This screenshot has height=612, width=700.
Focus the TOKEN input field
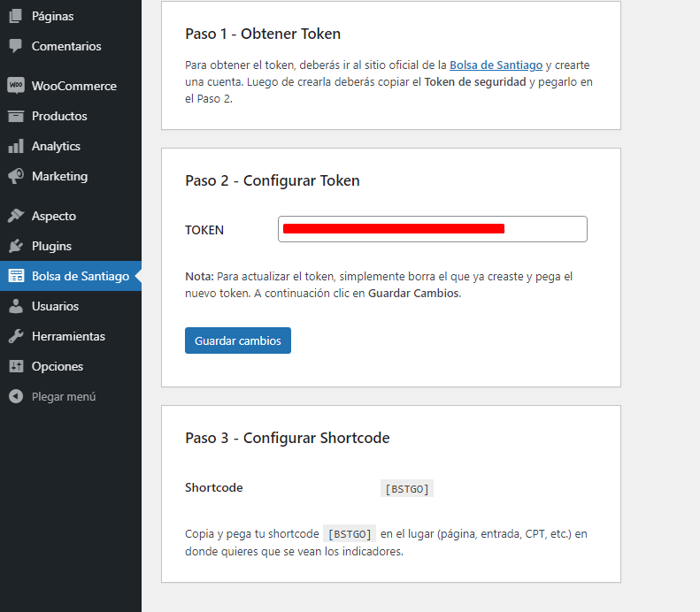(x=433, y=229)
